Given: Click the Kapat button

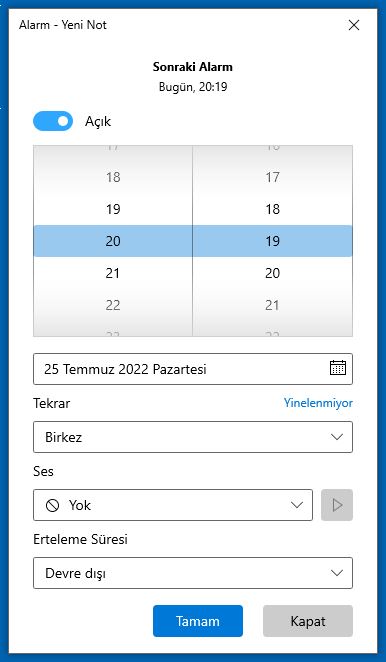Looking at the screenshot, I should click(308, 621).
